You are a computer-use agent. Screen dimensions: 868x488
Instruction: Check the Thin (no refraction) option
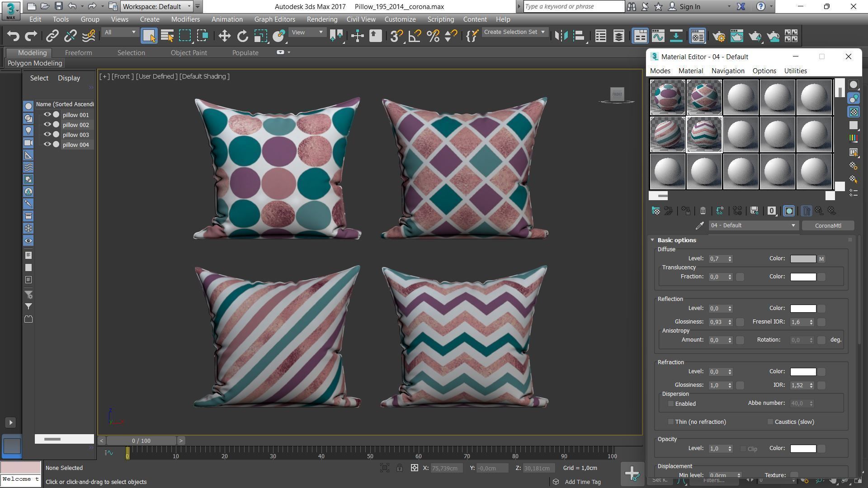pos(671,422)
